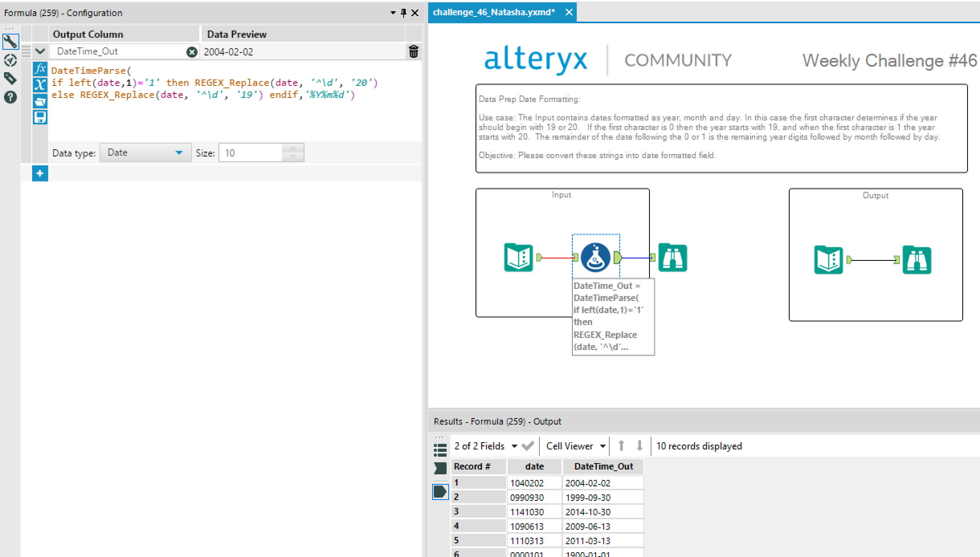Add a new expression with plus button
The height and width of the screenshot is (557, 980).
(40, 173)
